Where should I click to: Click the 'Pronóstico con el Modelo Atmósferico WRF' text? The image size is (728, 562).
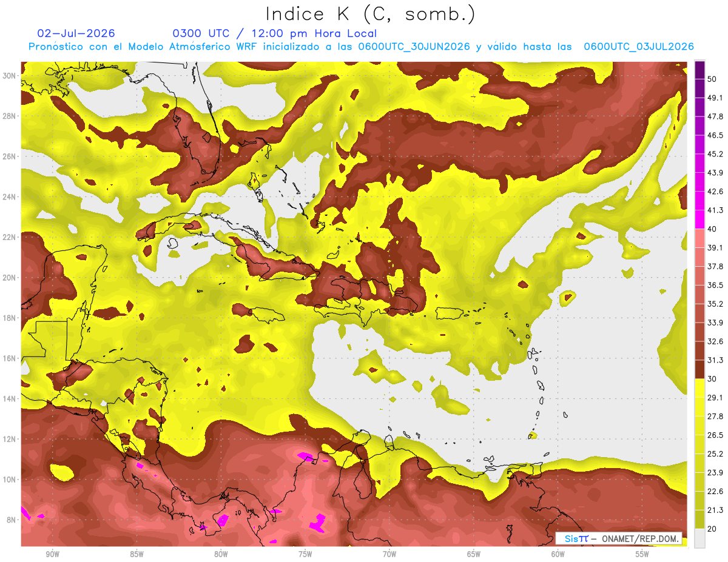144,47
